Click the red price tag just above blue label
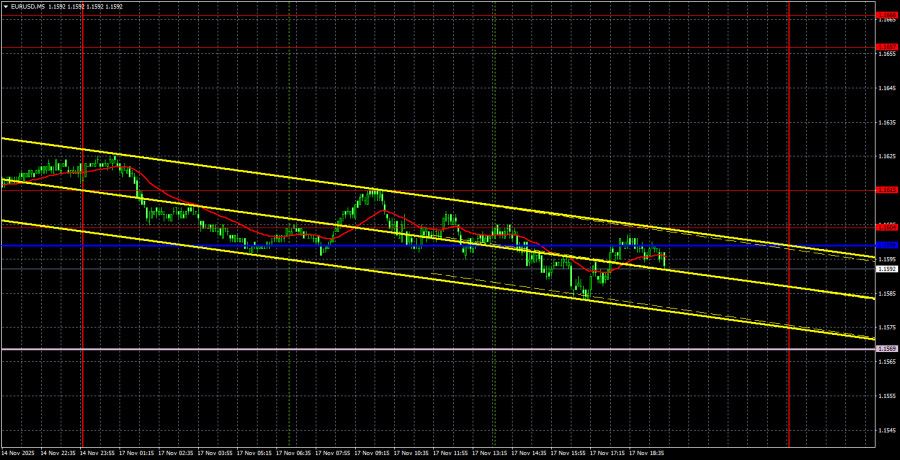This screenshot has height=460, width=900. [x=886, y=227]
